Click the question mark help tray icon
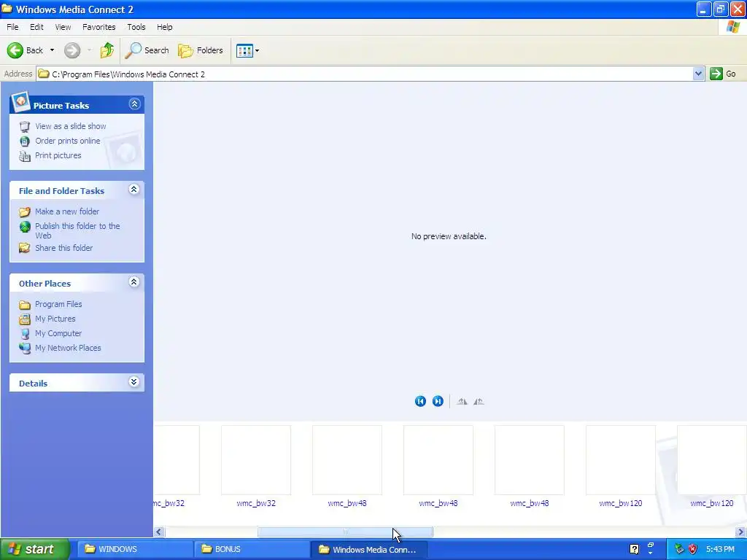 634,549
